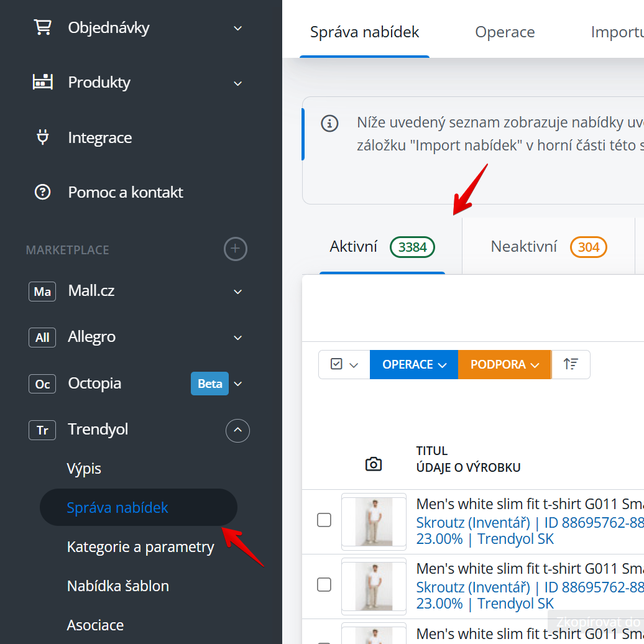
Task: Open Správa nabídek in the sidebar
Action: pos(139,507)
